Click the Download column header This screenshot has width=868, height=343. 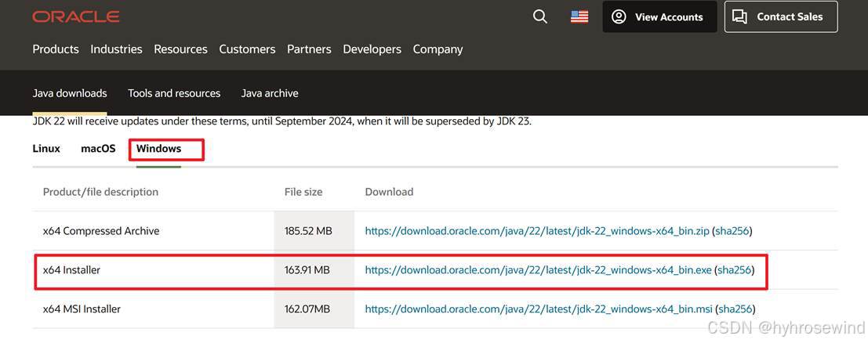(389, 192)
